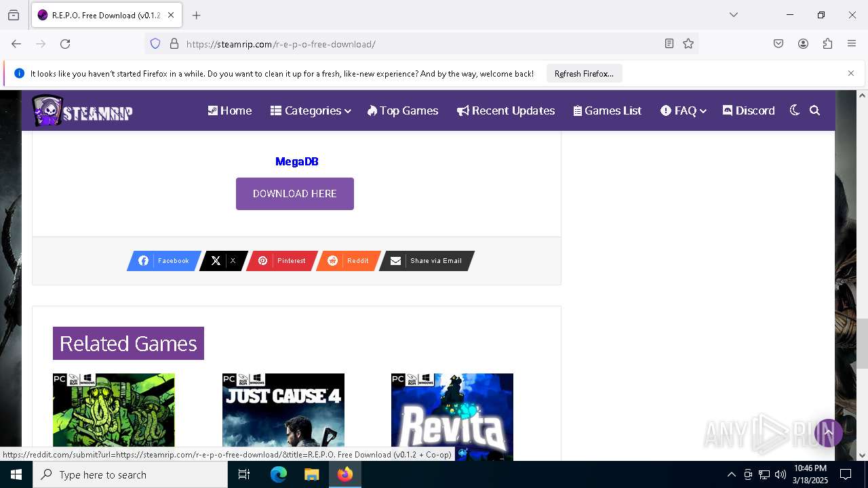This screenshot has height=488, width=868.
Task: Show hidden system tray icons chevron
Action: (x=731, y=474)
